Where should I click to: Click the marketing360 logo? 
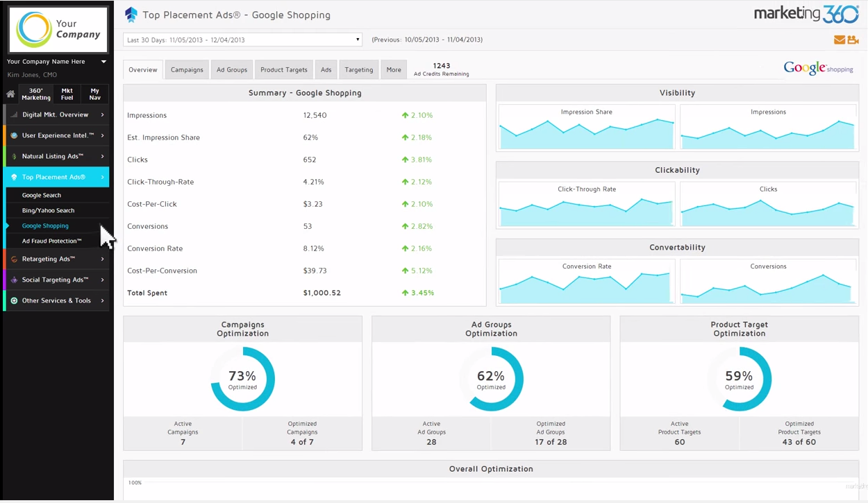point(806,12)
